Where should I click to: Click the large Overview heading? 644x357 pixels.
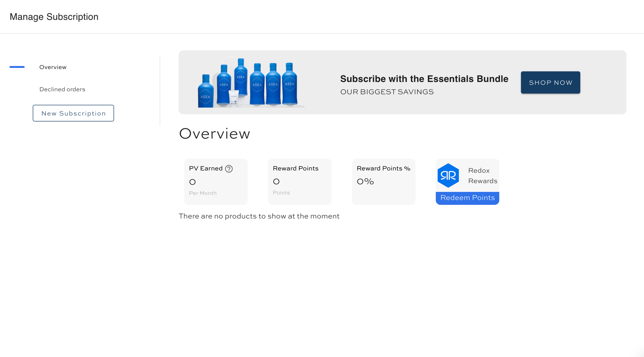[x=215, y=134]
